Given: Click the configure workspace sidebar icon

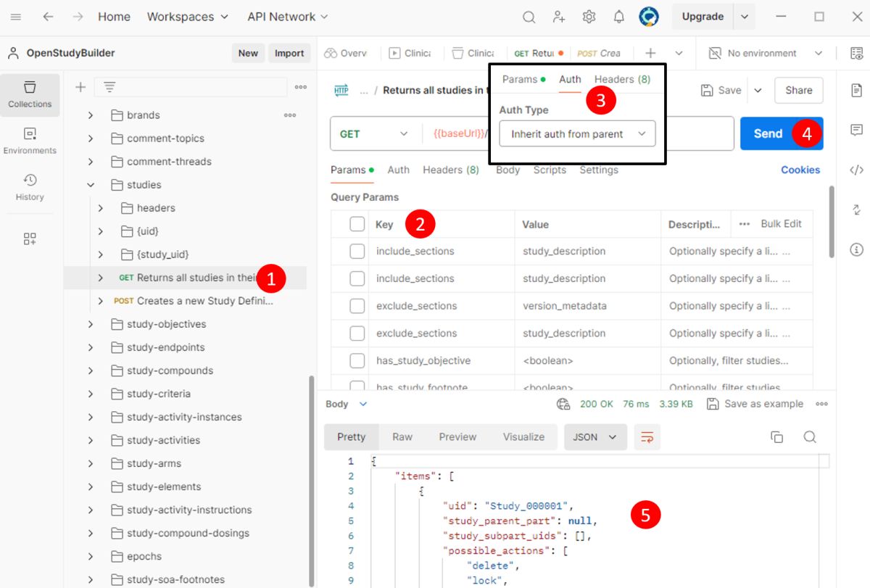Looking at the screenshot, I should [30, 239].
